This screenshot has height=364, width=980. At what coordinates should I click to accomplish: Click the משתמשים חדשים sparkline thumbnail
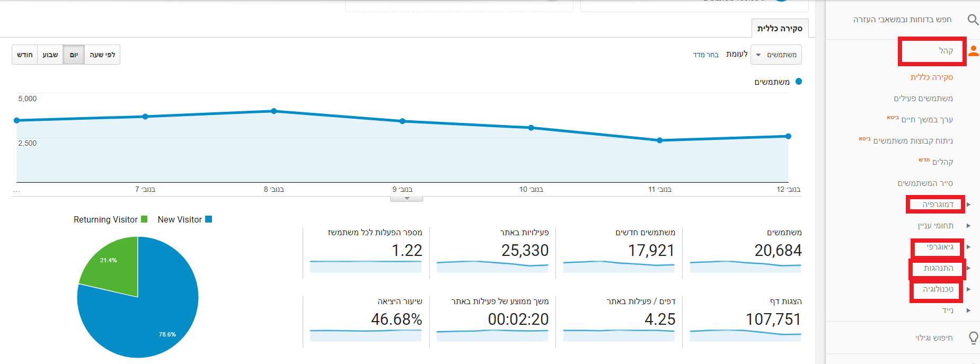619,266
